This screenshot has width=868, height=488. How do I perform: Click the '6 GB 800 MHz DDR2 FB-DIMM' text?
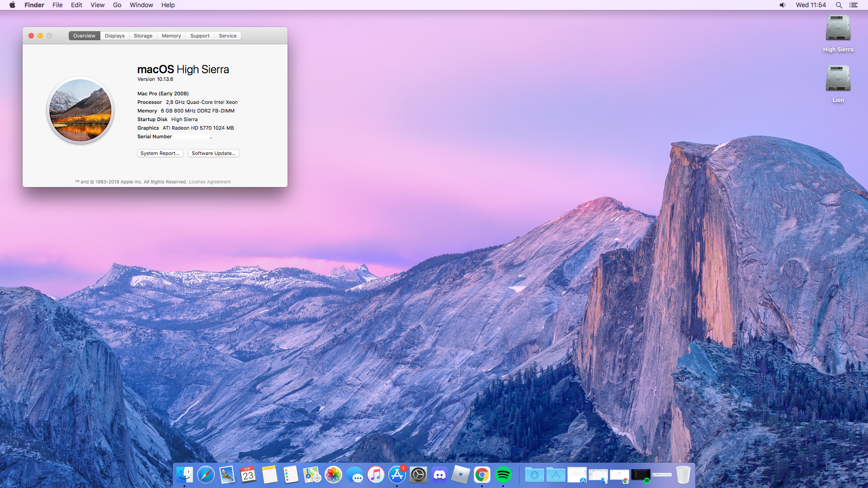pyautogui.click(x=198, y=111)
